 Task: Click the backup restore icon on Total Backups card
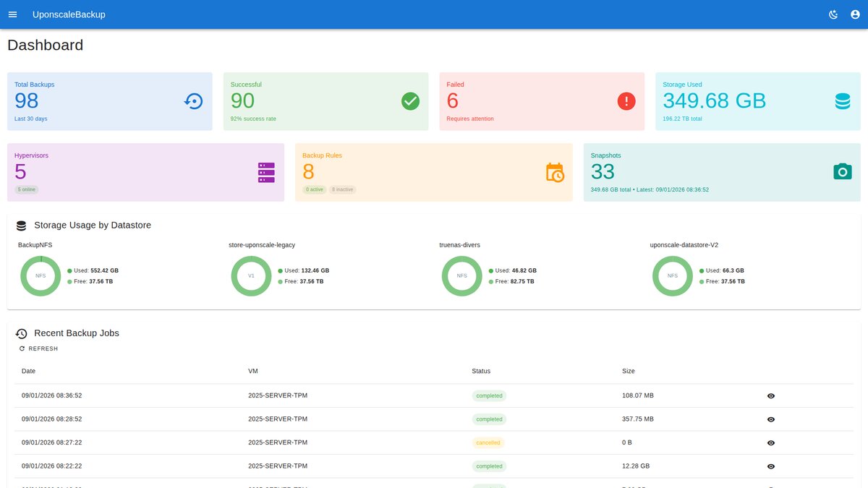192,101
